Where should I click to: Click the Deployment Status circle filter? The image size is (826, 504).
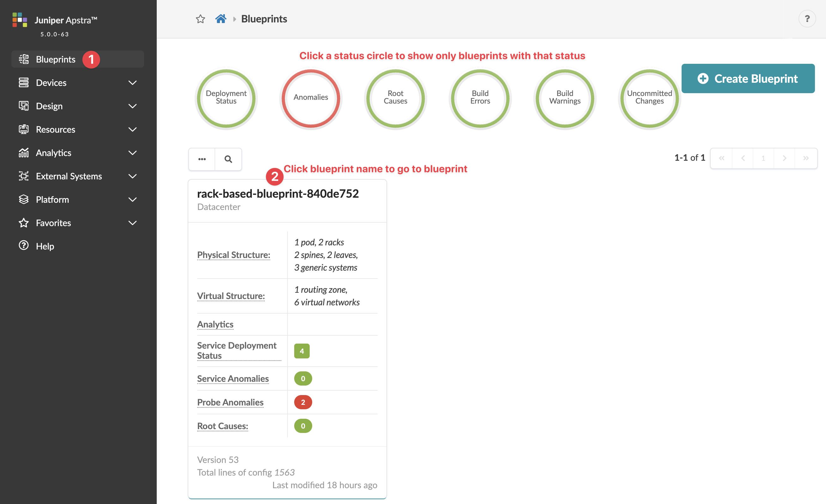[227, 97]
